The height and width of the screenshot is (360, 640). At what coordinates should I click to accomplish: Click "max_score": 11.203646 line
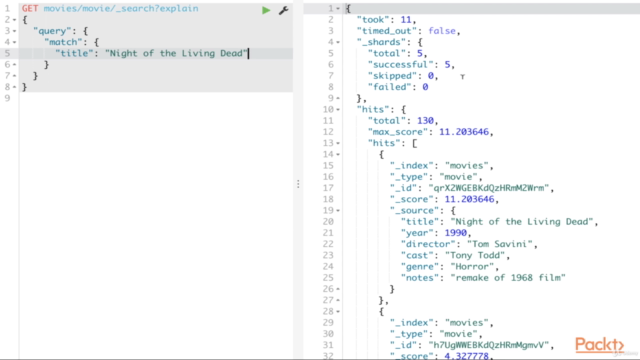[431, 132]
